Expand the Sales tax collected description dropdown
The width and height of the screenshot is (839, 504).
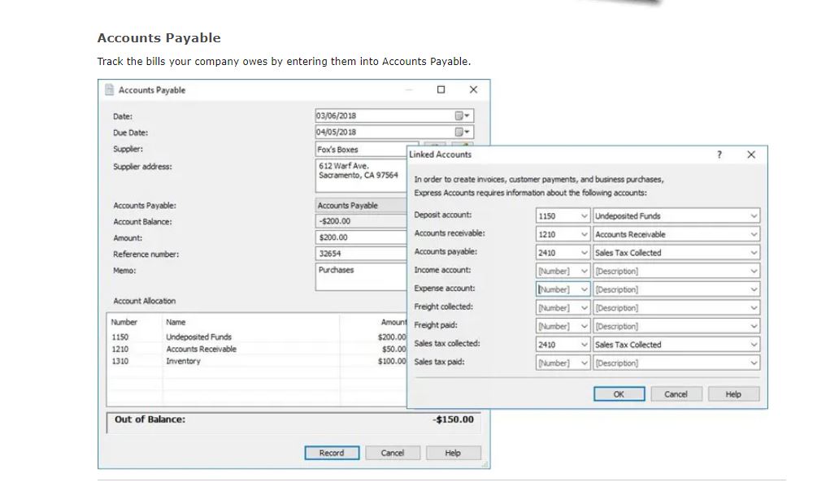754,344
